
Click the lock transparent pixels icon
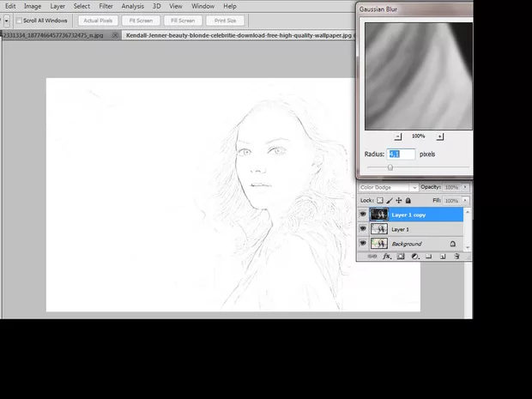coord(380,200)
